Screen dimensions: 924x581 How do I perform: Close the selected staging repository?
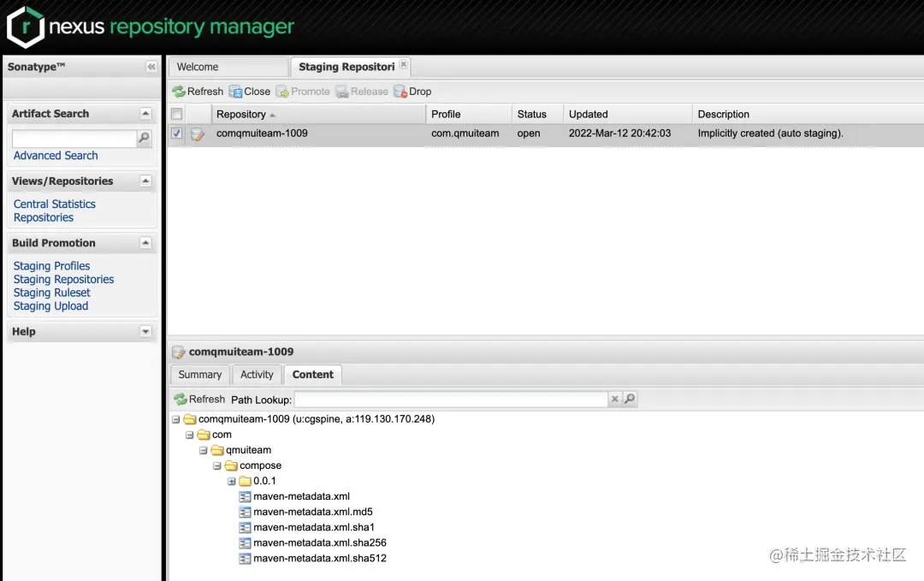point(249,92)
